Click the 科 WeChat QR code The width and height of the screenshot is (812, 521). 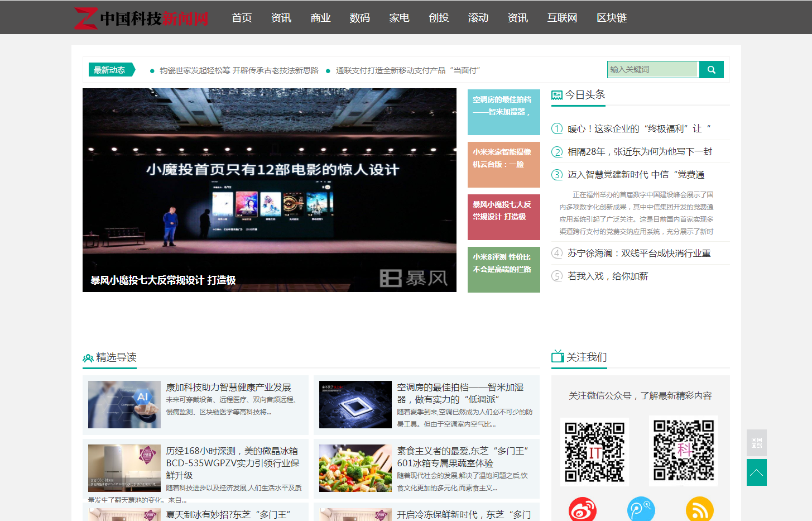click(684, 451)
